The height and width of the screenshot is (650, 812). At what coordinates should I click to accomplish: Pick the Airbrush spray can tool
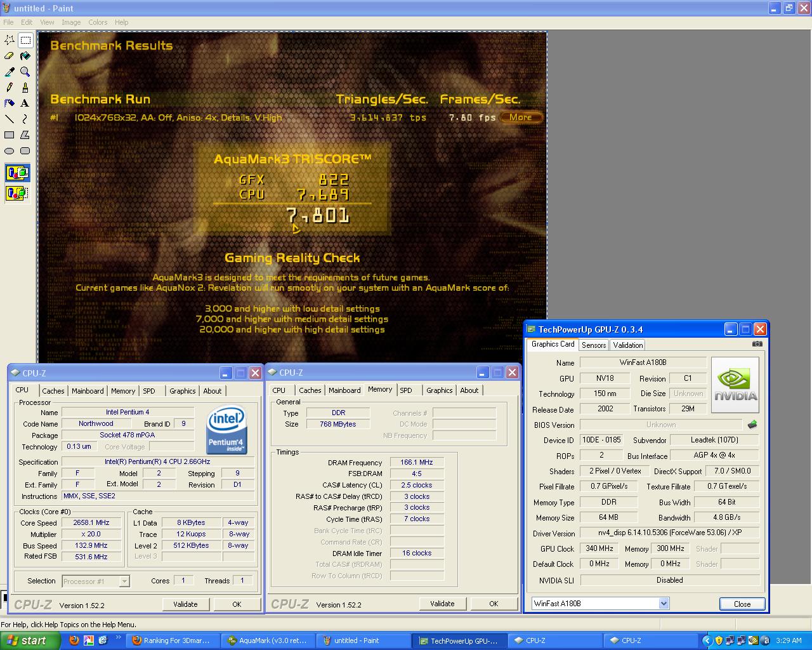10,103
